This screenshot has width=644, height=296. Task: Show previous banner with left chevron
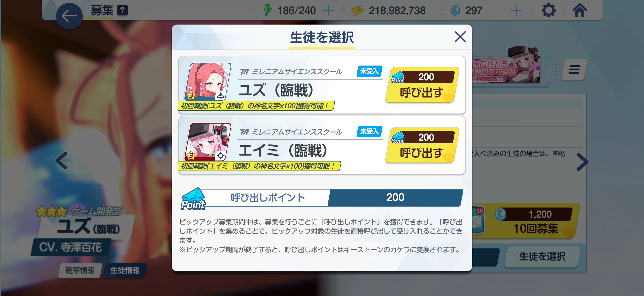(61, 161)
